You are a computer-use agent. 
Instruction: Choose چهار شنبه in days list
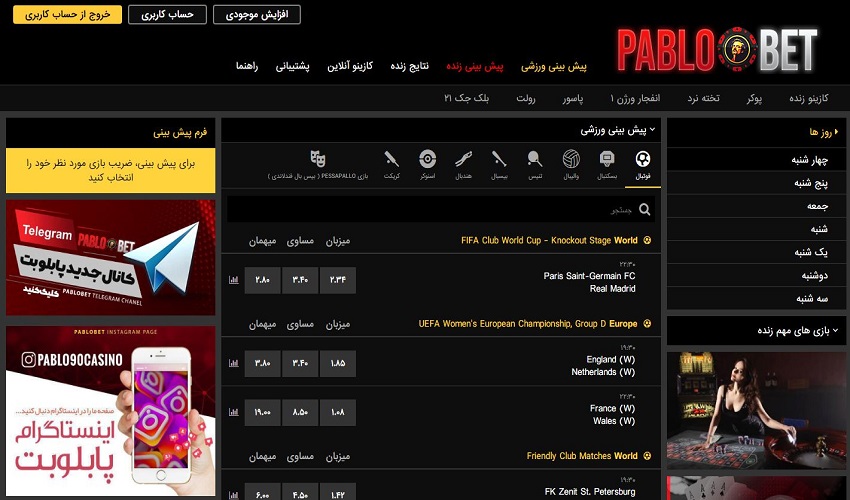click(756, 160)
